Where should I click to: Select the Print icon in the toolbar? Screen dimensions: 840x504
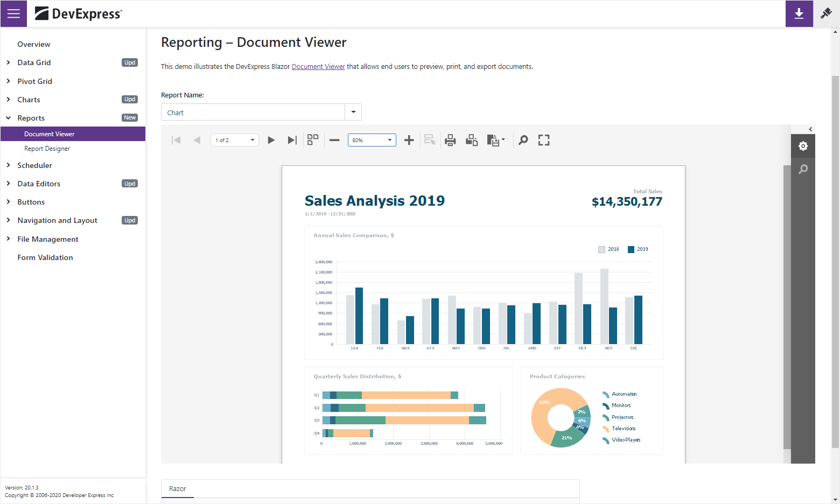point(450,139)
